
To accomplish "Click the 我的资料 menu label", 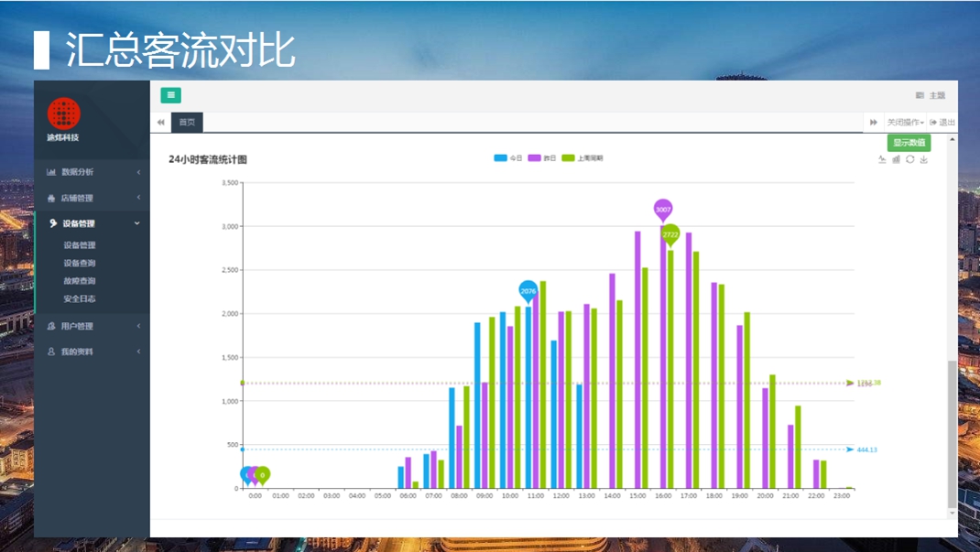I will [77, 352].
